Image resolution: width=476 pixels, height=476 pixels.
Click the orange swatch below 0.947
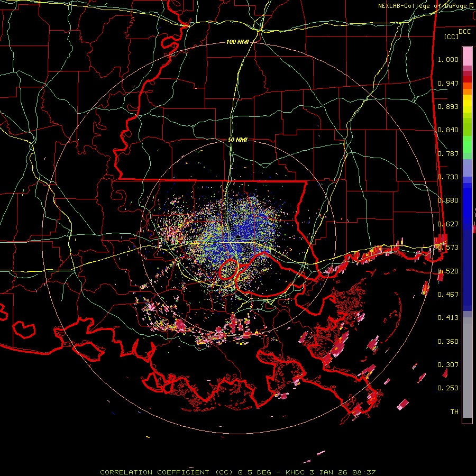click(467, 86)
